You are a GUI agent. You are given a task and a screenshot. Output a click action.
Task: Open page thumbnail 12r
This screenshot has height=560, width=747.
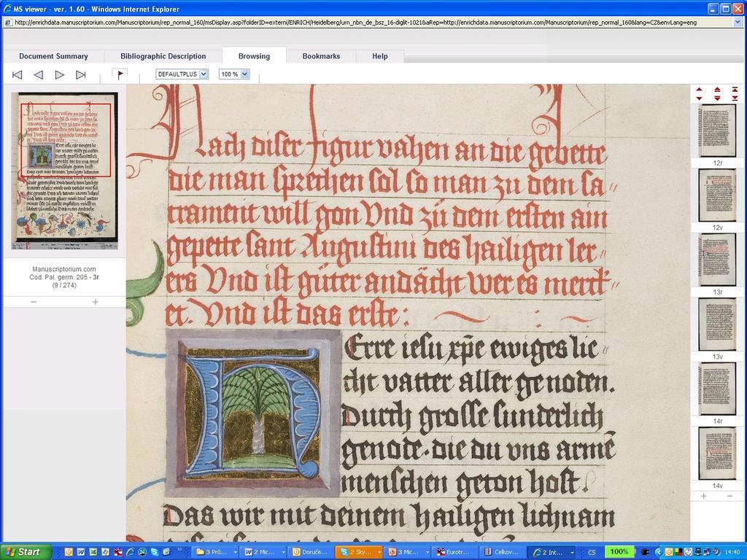pos(717,131)
